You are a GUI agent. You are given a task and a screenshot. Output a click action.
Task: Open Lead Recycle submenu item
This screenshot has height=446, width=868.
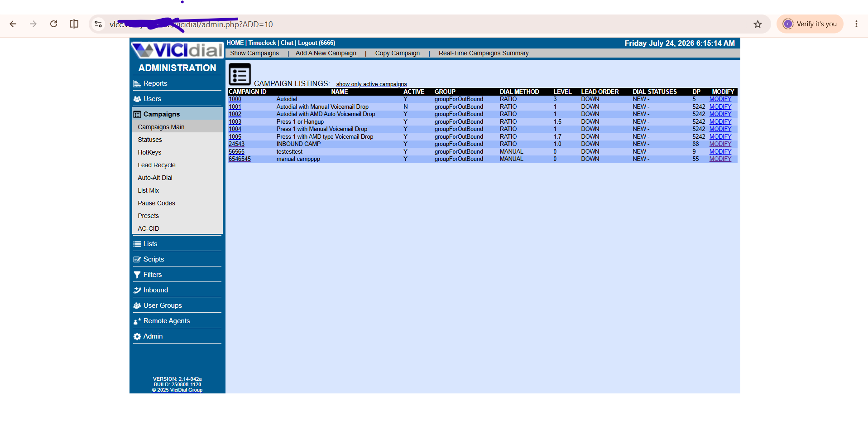click(157, 165)
